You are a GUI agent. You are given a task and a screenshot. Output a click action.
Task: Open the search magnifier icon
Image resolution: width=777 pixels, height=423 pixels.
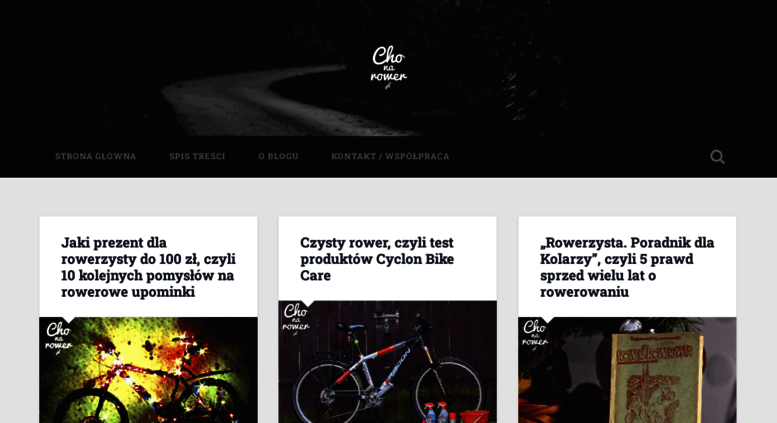point(717,157)
